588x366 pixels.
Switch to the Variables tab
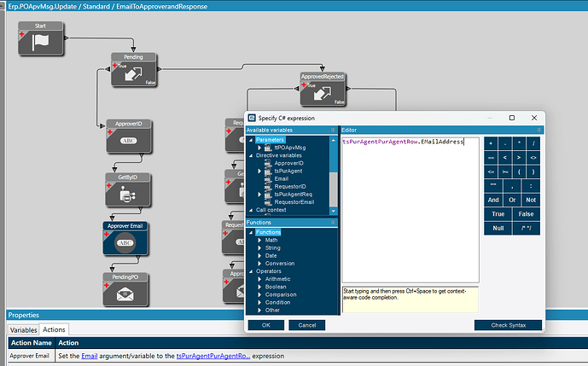[x=24, y=329]
